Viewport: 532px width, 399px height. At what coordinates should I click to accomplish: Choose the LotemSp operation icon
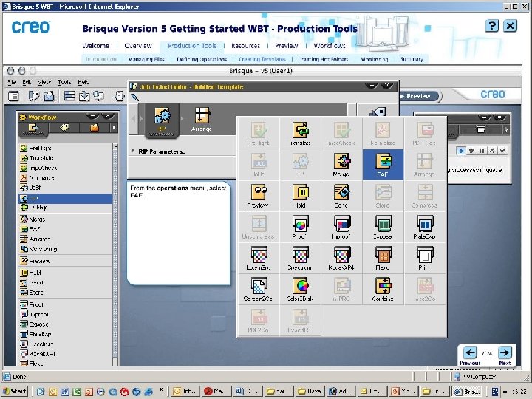(x=259, y=258)
